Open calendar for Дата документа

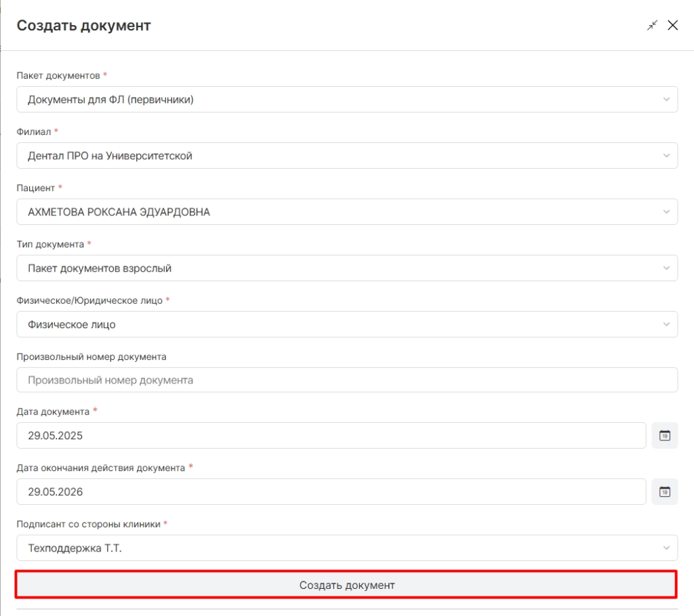664,436
